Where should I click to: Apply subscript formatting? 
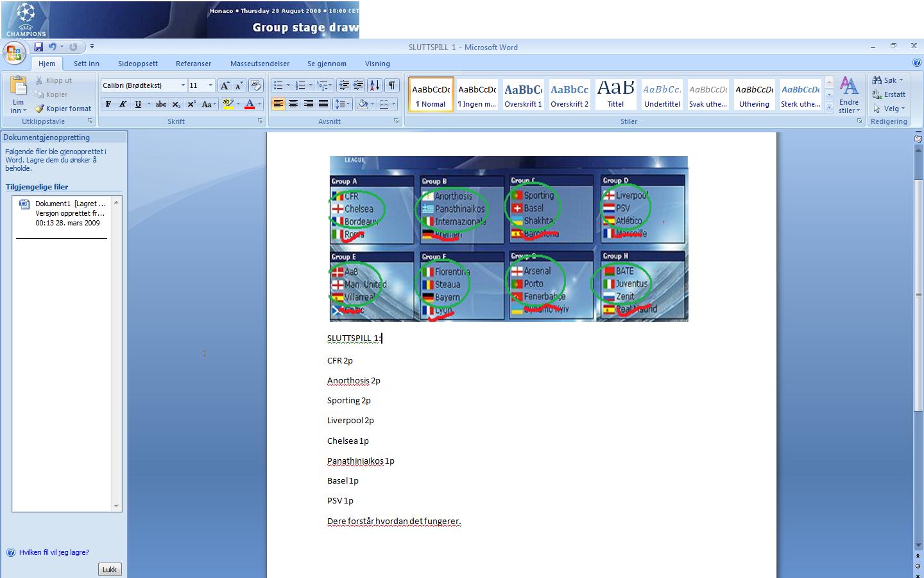point(176,104)
